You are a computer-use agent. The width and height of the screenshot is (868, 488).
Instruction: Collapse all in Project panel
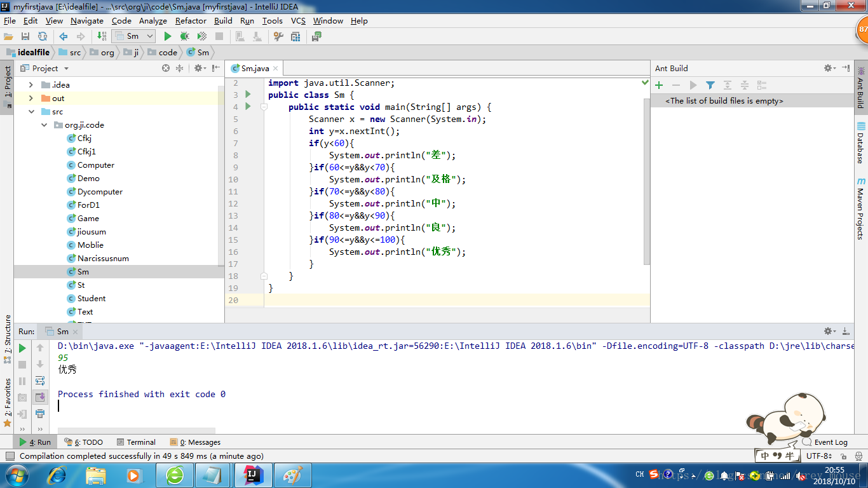(x=180, y=68)
